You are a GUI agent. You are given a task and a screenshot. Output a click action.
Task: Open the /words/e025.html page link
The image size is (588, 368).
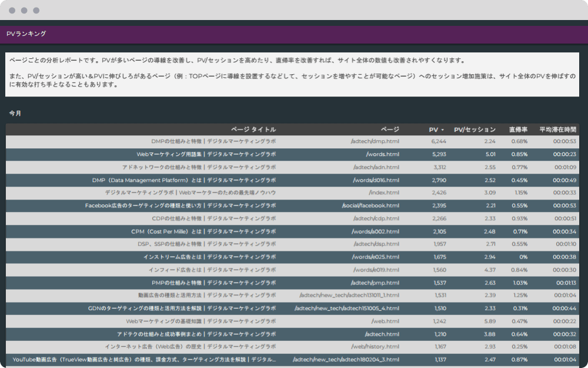coord(375,257)
